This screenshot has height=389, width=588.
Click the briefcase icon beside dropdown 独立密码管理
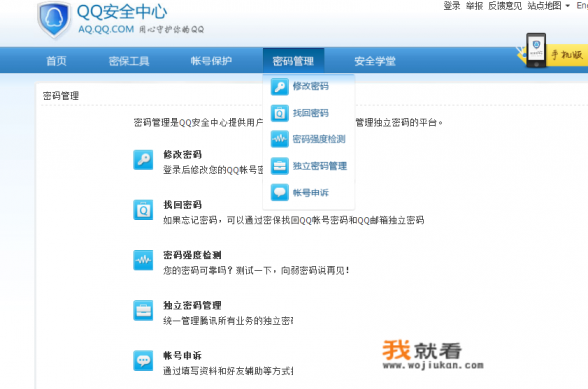click(x=279, y=166)
